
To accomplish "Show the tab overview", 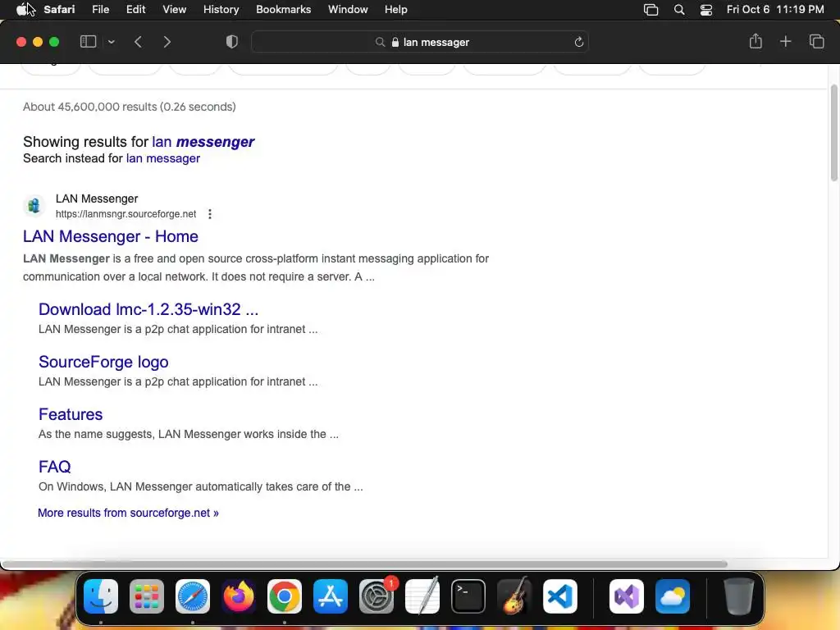I will coord(816,41).
